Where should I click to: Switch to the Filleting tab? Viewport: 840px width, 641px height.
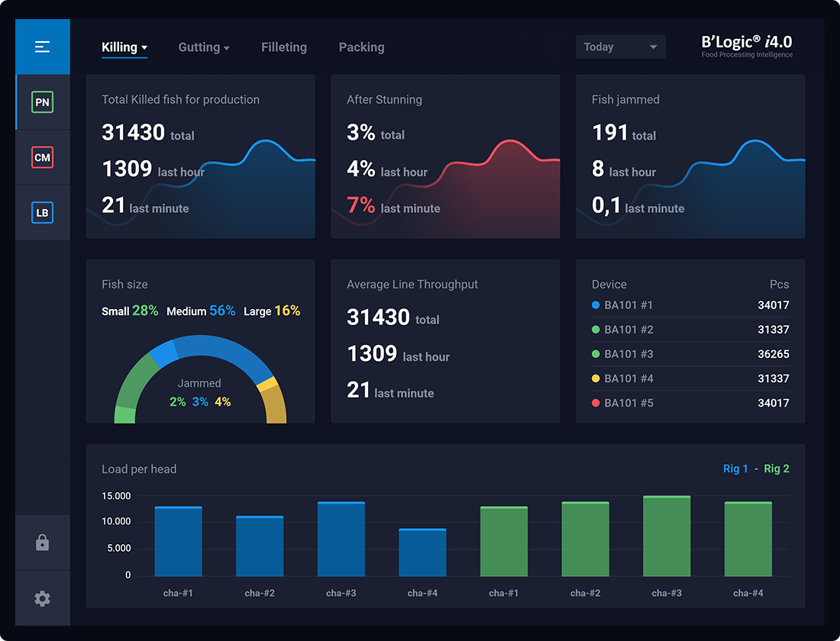pos(283,47)
